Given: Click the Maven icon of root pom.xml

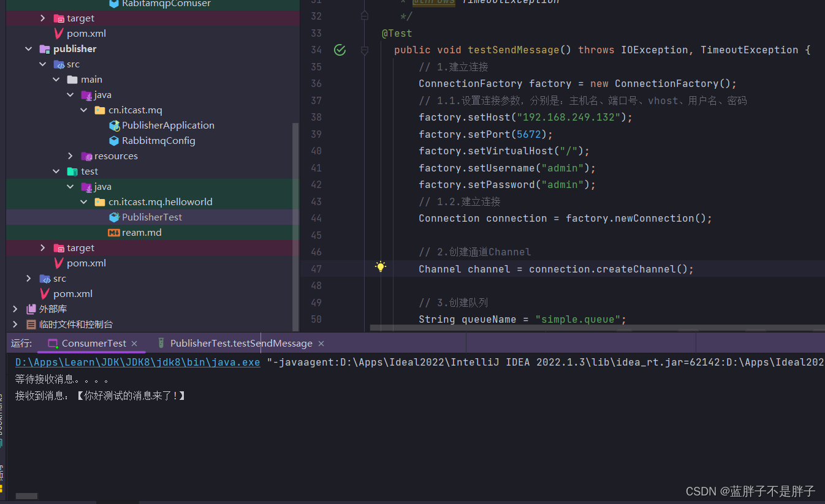Looking at the screenshot, I should pos(45,294).
